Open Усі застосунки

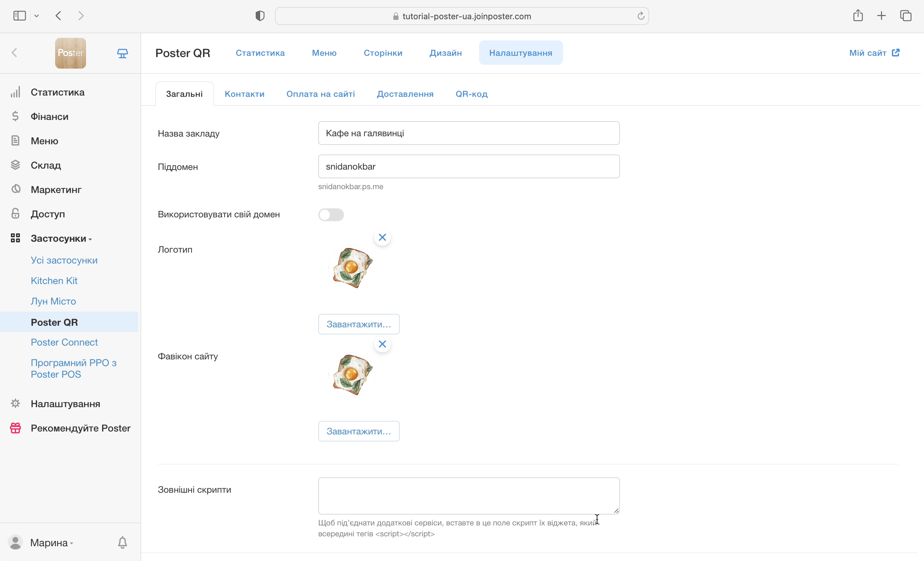pyautogui.click(x=64, y=260)
